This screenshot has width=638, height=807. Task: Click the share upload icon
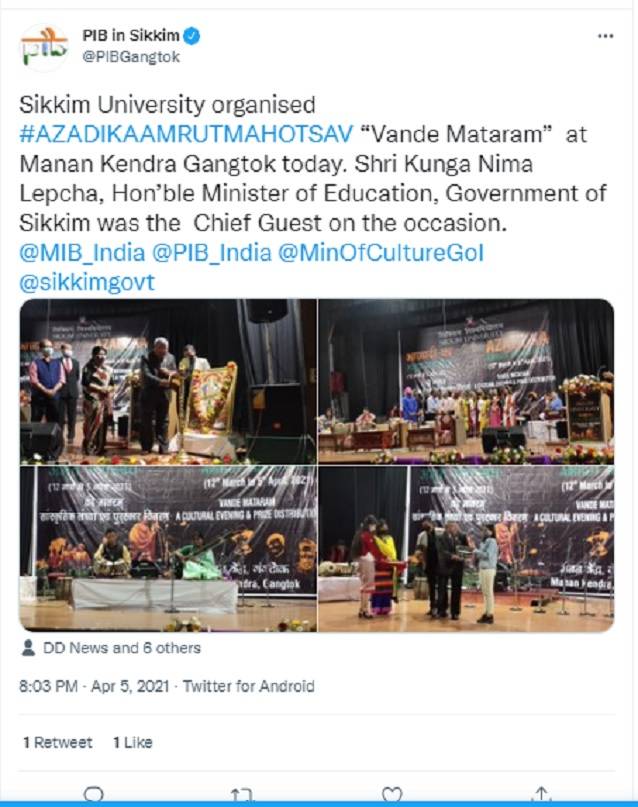click(541, 795)
